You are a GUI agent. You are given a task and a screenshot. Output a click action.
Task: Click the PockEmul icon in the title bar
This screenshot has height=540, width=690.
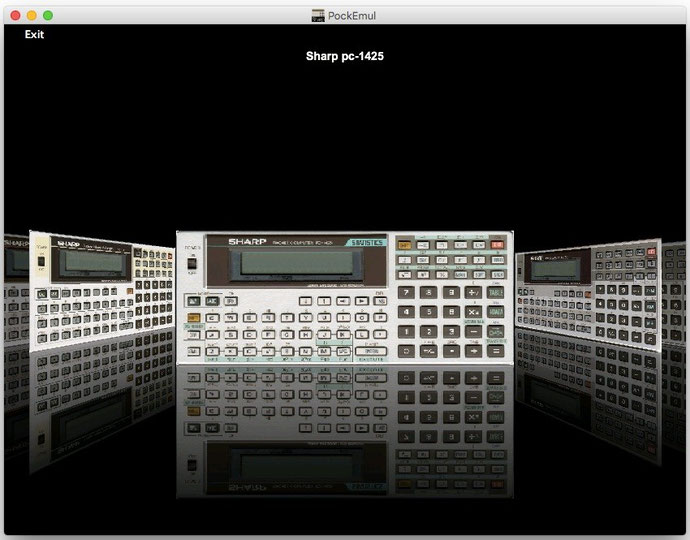pos(318,16)
